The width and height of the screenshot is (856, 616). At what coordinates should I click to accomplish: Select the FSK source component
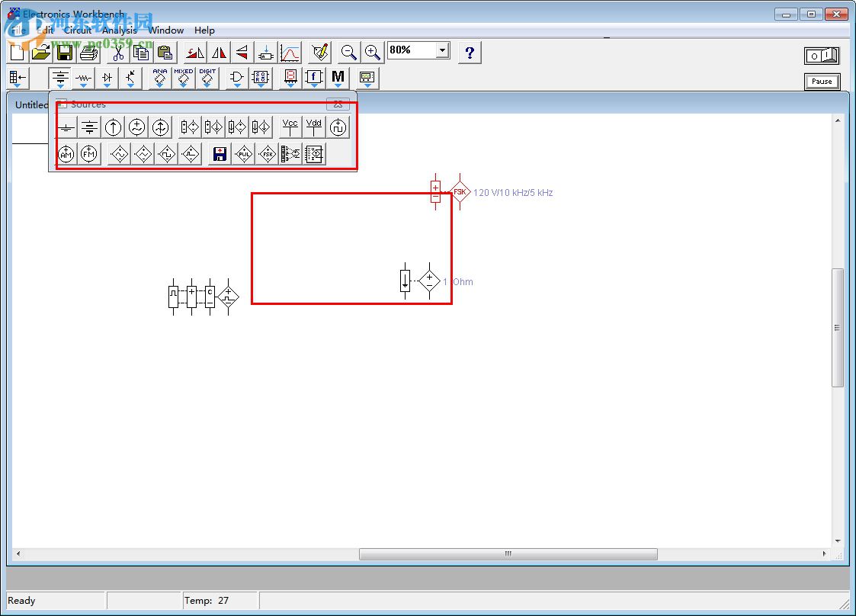(265, 153)
